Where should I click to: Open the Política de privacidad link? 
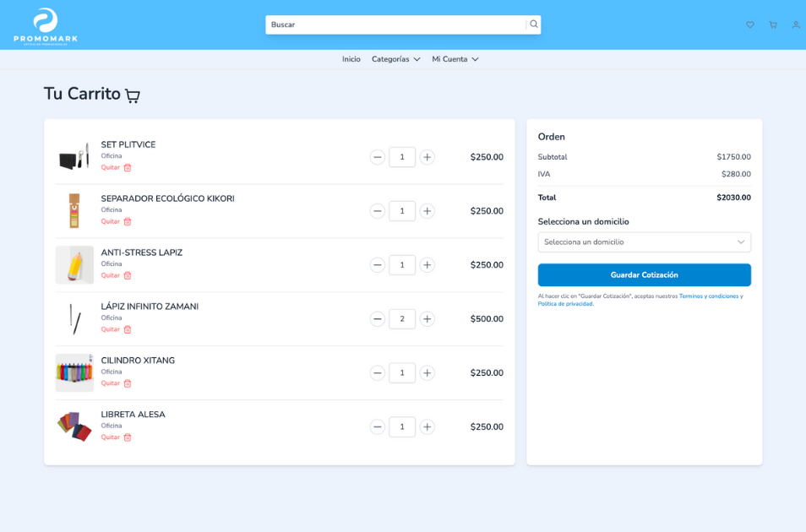click(x=565, y=304)
